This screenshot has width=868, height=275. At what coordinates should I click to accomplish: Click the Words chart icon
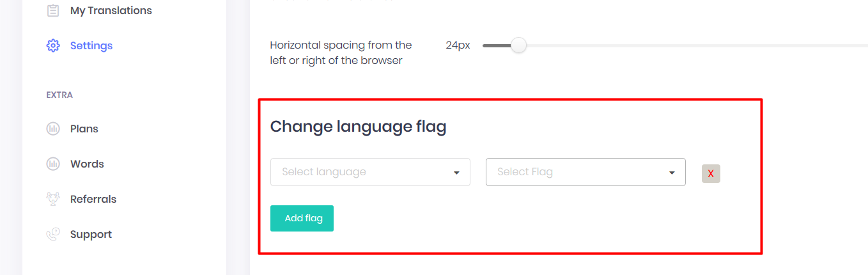click(x=53, y=164)
